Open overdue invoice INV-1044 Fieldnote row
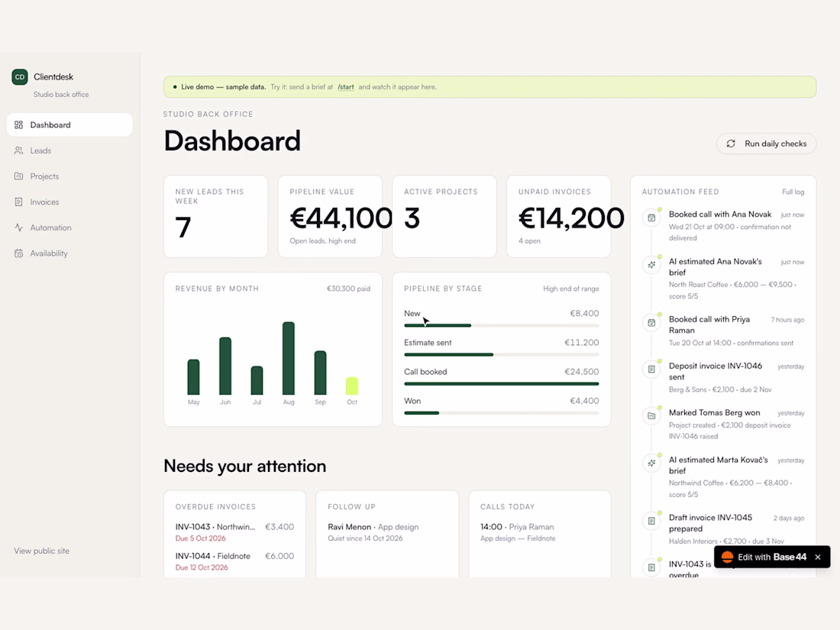840x630 pixels. pyautogui.click(x=234, y=561)
